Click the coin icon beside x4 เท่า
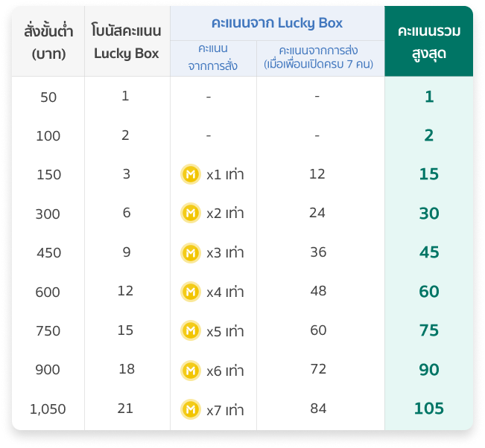 point(191,292)
